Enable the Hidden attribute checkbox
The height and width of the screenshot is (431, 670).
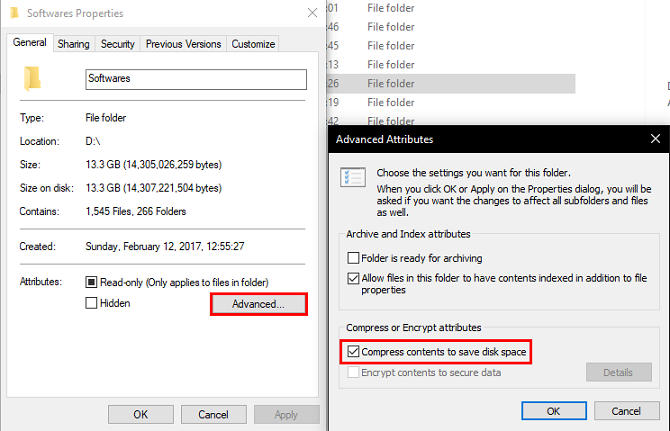(91, 303)
